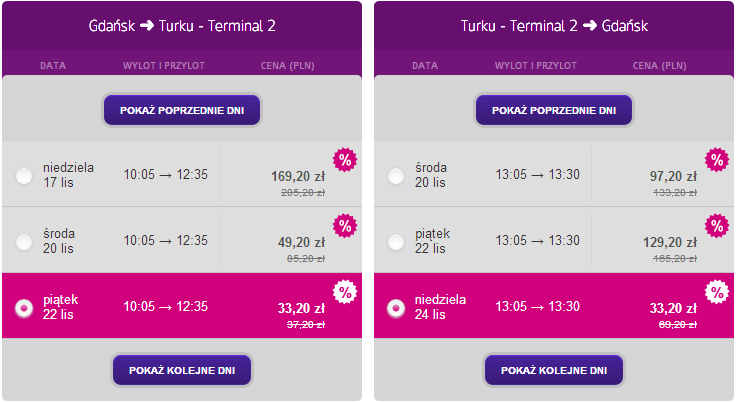Click discount badge on Gdańsk–Turku 22 lis flight
The width and height of the screenshot is (737, 402).
(345, 292)
